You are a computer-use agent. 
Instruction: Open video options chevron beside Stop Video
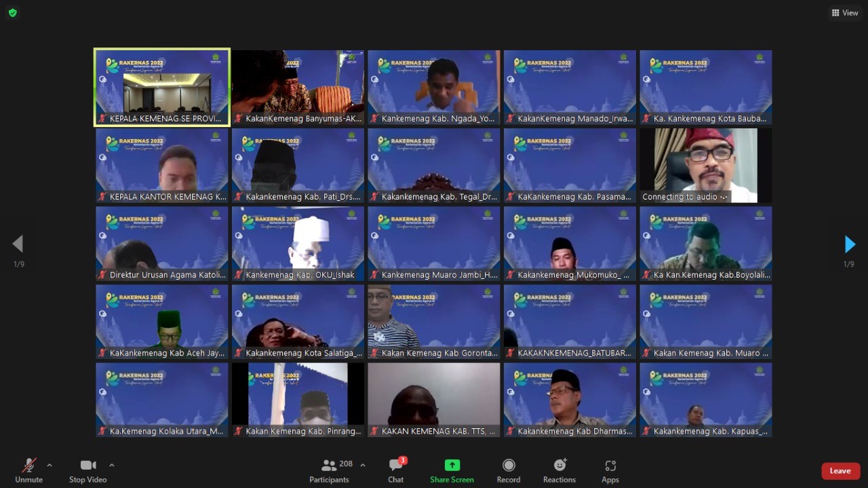pos(112,465)
